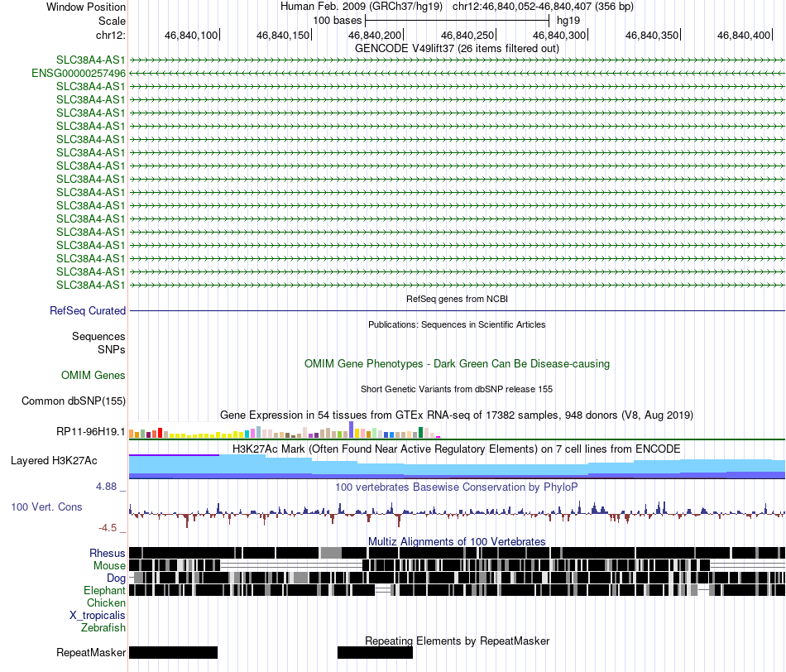This screenshot has width=786, height=672.
Task: Click the second RepeatMasker black block
Action: (375, 652)
